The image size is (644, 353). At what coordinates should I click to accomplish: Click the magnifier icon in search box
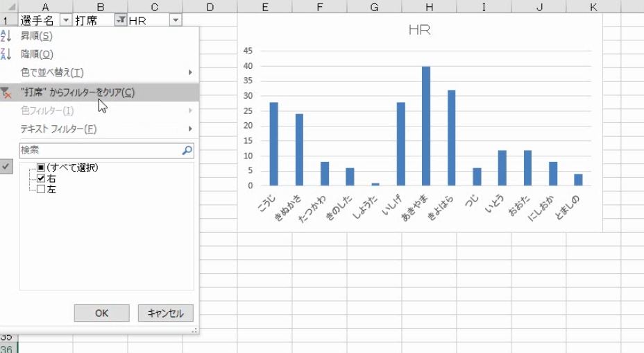pyautogui.click(x=187, y=150)
